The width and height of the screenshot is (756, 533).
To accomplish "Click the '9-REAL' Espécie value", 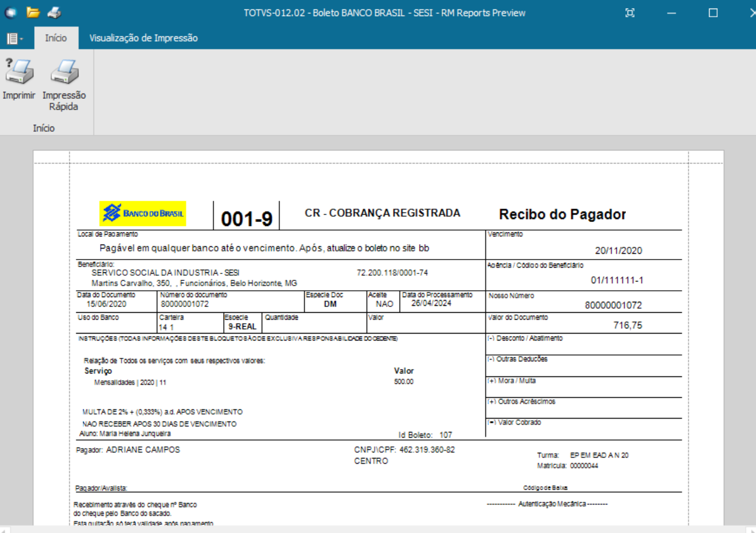I will [x=242, y=327].
